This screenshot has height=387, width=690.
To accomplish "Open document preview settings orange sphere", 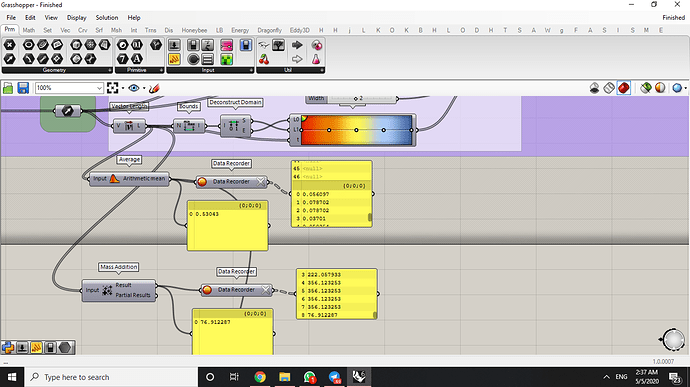I will 660,88.
